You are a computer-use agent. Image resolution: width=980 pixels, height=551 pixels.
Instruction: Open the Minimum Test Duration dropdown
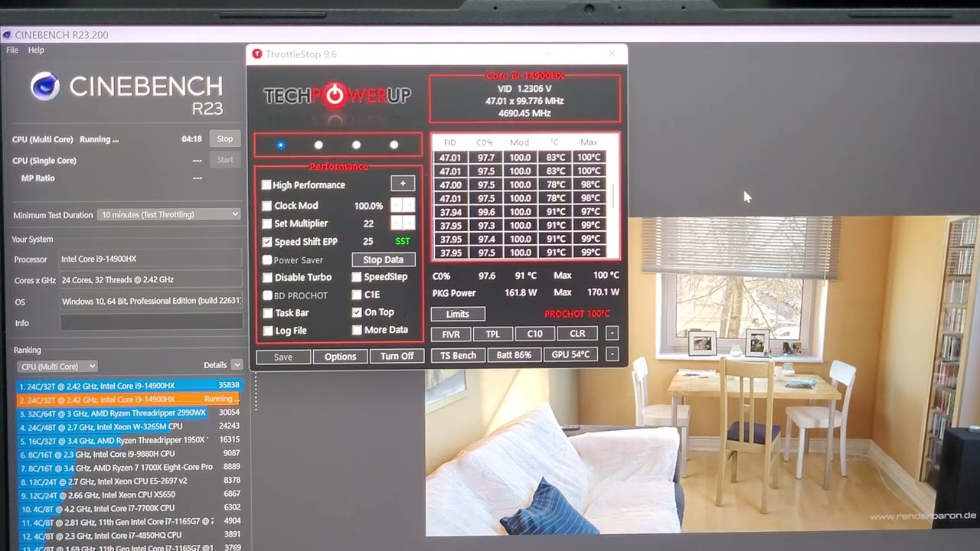click(169, 214)
